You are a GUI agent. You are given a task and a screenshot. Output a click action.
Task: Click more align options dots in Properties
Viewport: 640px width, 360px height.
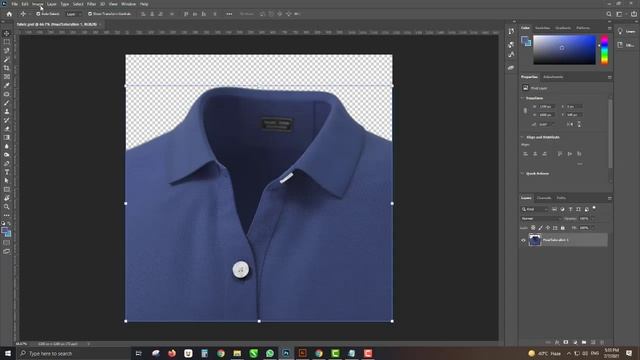pyautogui.click(x=580, y=164)
